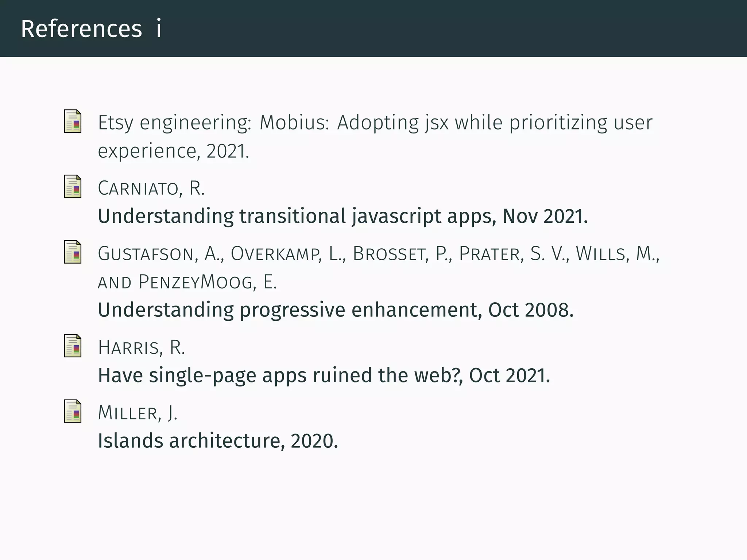747x560 pixels.
Task: Click the document icon beside Etsy engineering reference
Action: (x=73, y=121)
